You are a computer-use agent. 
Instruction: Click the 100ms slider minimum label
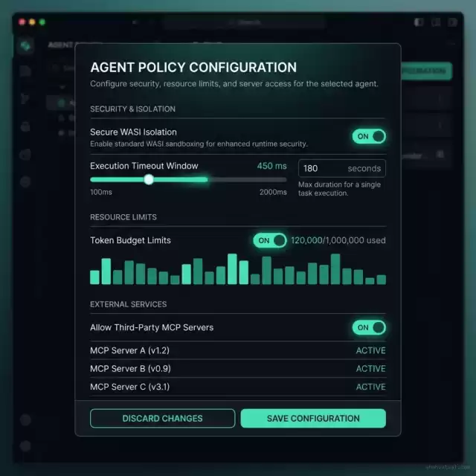click(x=101, y=192)
